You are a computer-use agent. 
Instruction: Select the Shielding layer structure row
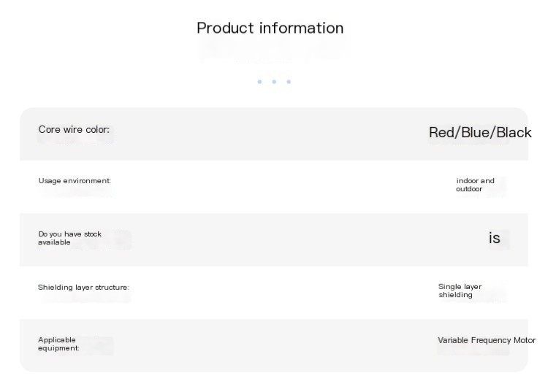click(x=274, y=293)
